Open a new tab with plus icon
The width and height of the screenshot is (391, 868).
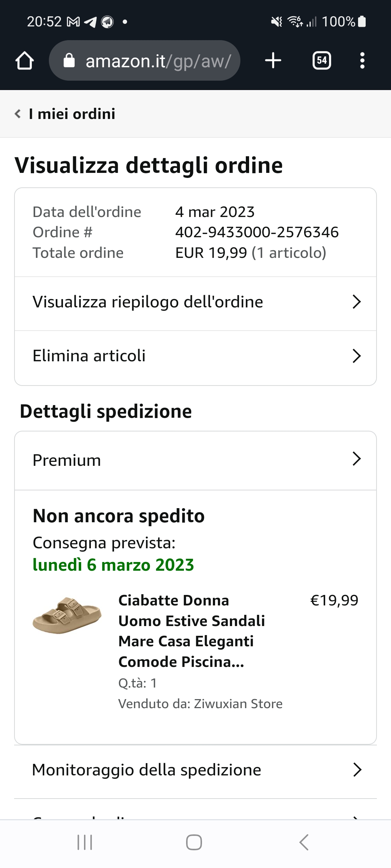273,60
